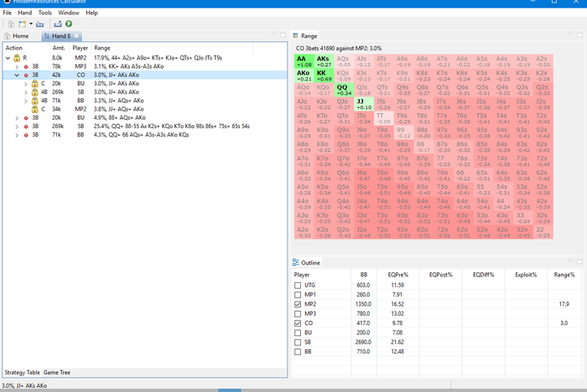
Task: Click the status bar text '3.0%, JJ+ AKs AKo'
Action: 24,385
